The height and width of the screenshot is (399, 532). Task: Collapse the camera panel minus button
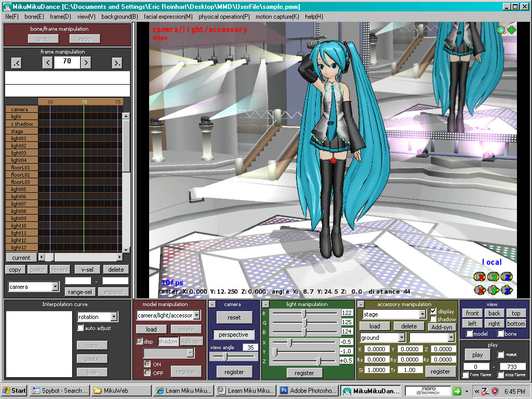point(212,304)
